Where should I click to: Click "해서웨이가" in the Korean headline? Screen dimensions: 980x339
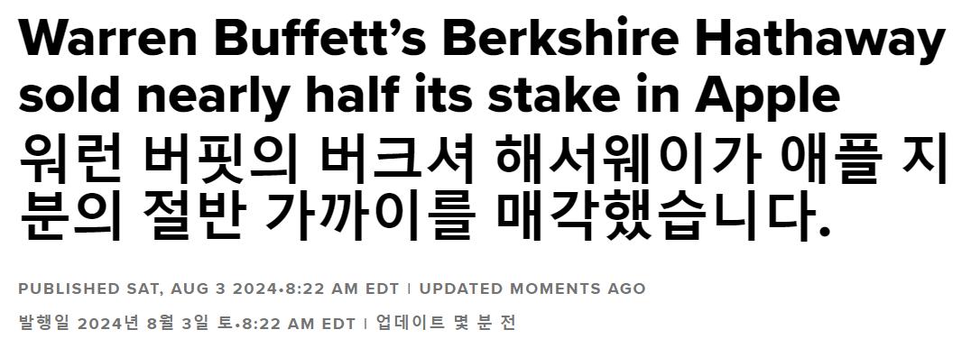[629, 163]
